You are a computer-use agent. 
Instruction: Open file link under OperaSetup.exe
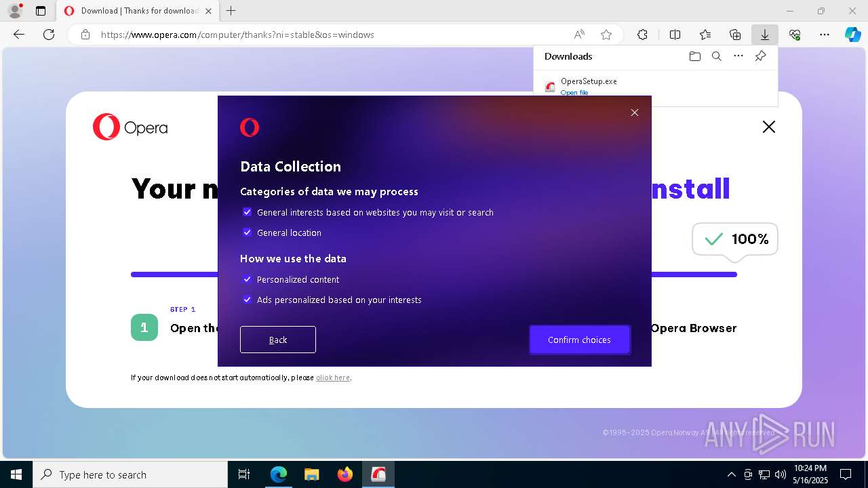[574, 93]
